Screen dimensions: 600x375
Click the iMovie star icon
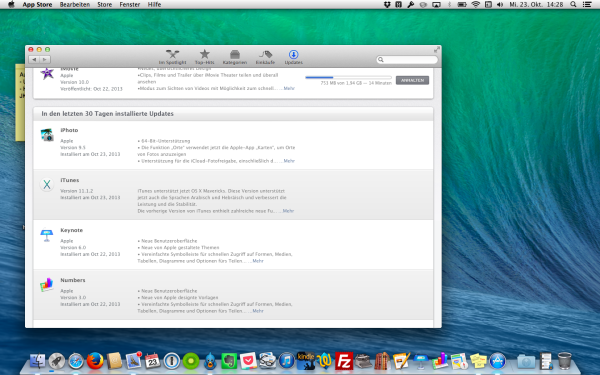(47, 73)
